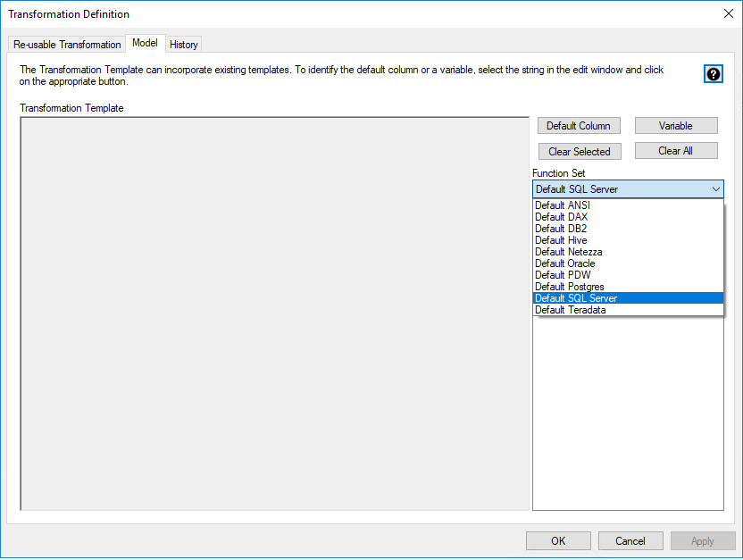
Task: Select Default Teradata from the list
Action: [570, 310]
